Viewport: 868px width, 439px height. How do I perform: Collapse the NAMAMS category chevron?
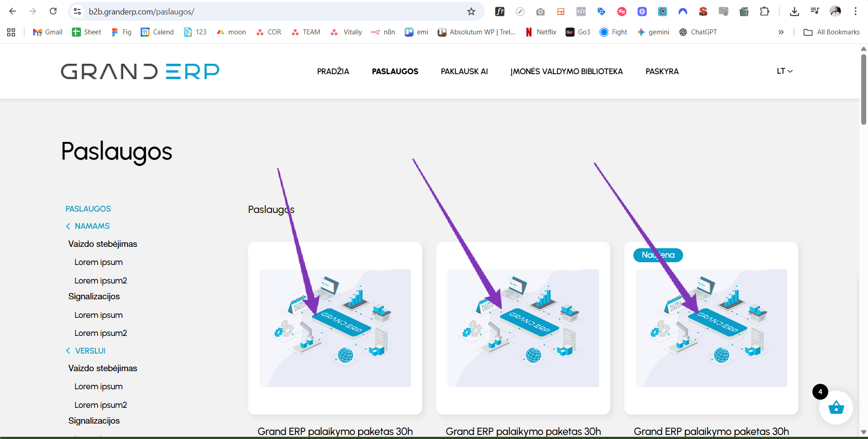tap(68, 226)
